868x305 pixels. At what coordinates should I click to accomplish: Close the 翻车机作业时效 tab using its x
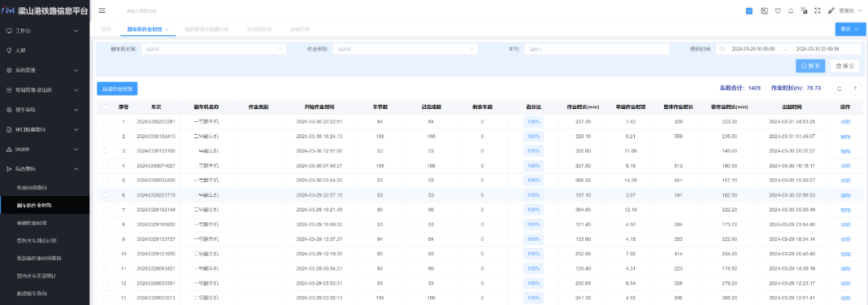click(167, 29)
